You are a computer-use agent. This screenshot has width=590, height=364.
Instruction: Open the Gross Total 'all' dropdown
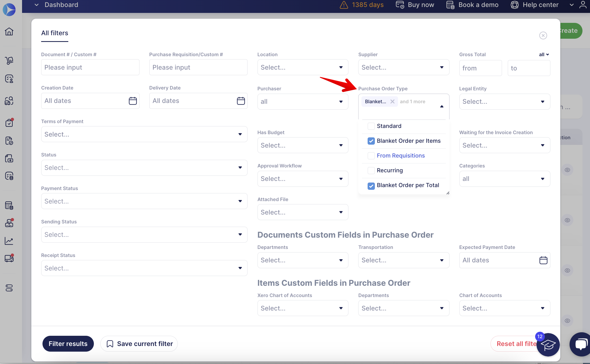(x=544, y=54)
